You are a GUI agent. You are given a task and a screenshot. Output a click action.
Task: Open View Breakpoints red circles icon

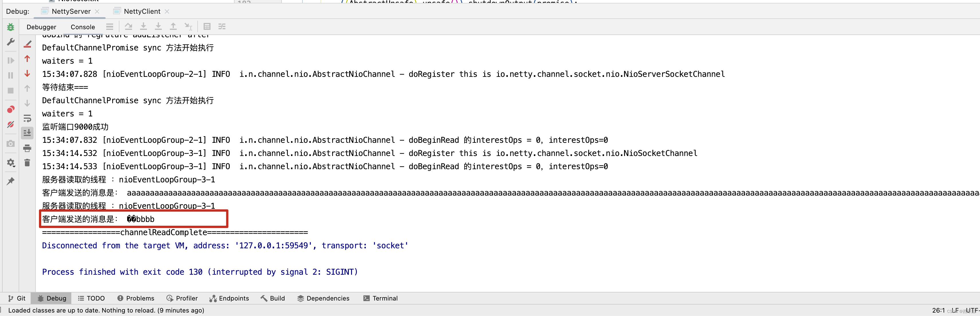point(11,109)
